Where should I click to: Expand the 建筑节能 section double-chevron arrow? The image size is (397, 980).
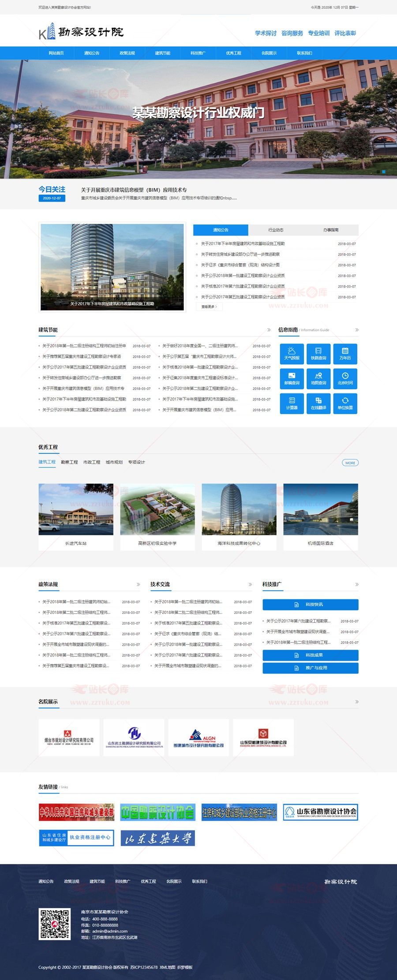(269, 330)
